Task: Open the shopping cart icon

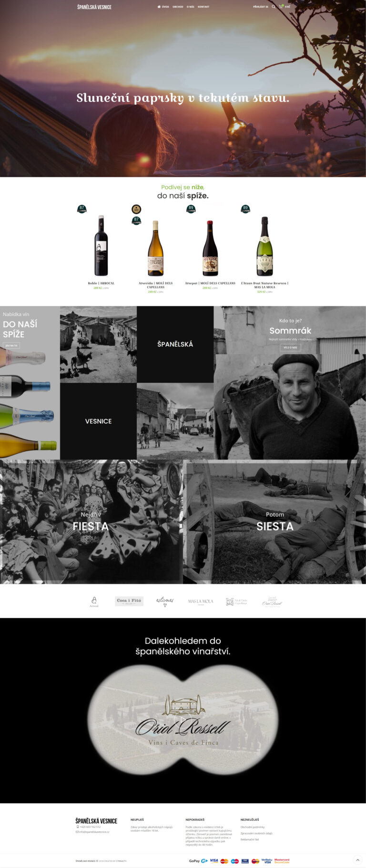Action: tap(281, 7)
